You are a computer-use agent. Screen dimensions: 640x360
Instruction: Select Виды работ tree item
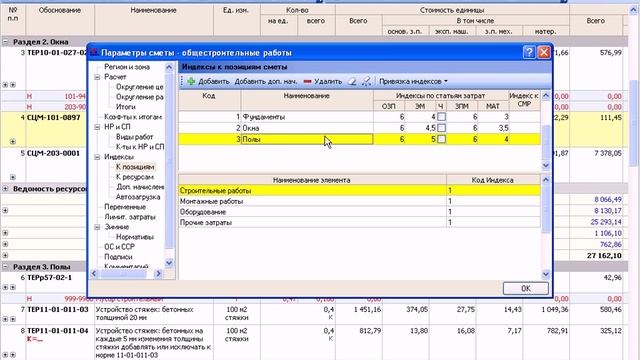134,137
